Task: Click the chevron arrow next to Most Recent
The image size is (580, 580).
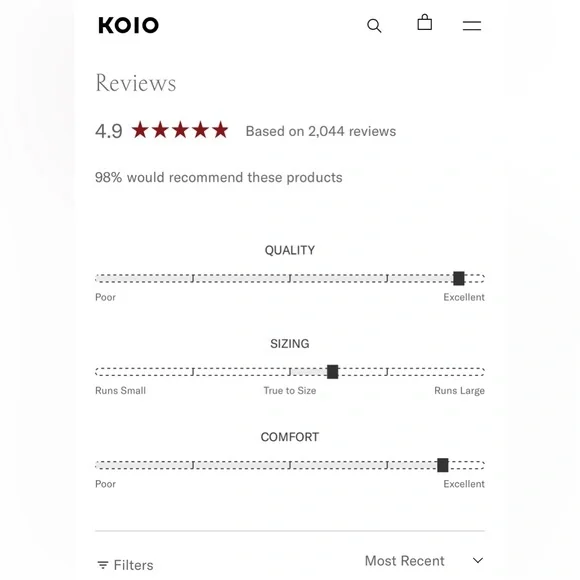Action: click(x=478, y=560)
